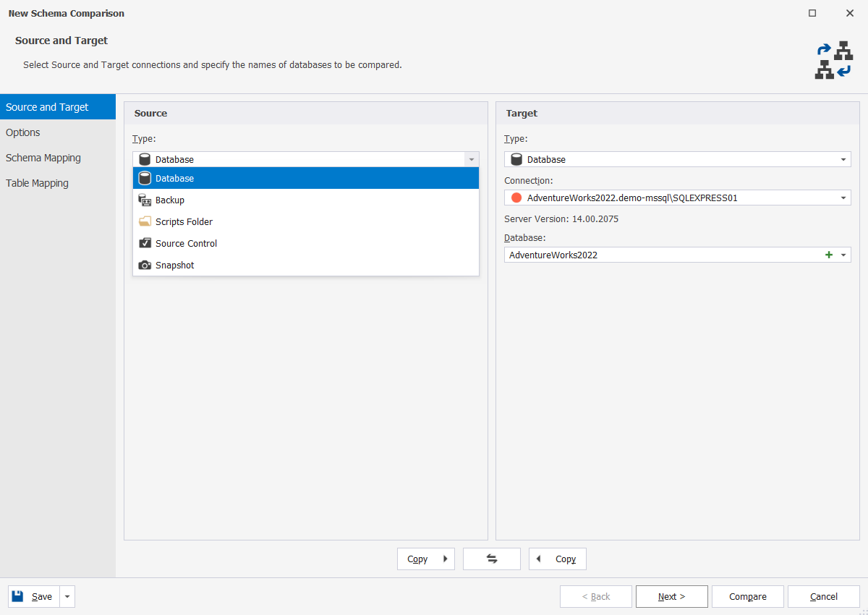Select the Scripts Folder source type
868x615 pixels.
click(183, 221)
